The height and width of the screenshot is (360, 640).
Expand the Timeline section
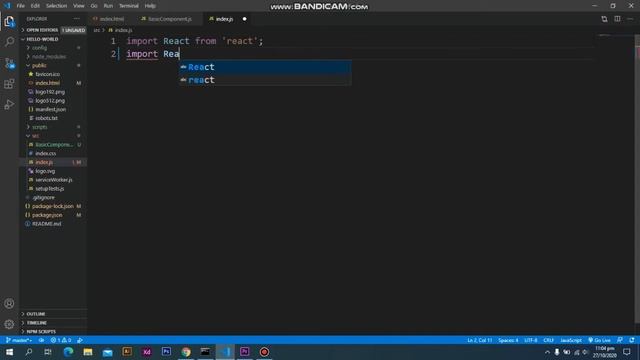53,323
